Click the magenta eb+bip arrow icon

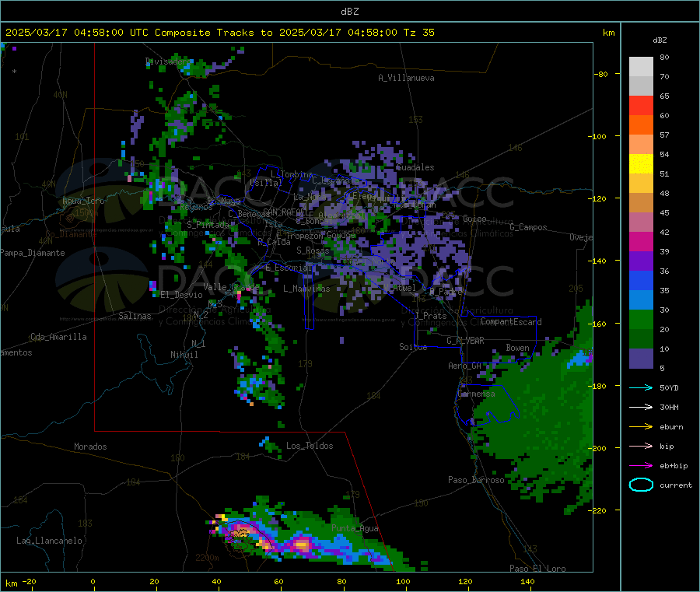(641, 466)
